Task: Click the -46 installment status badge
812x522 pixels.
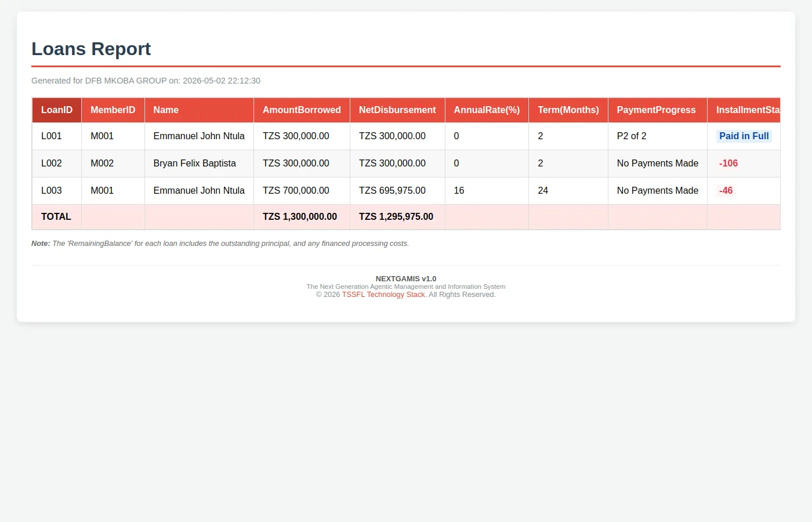Action: coord(726,191)
